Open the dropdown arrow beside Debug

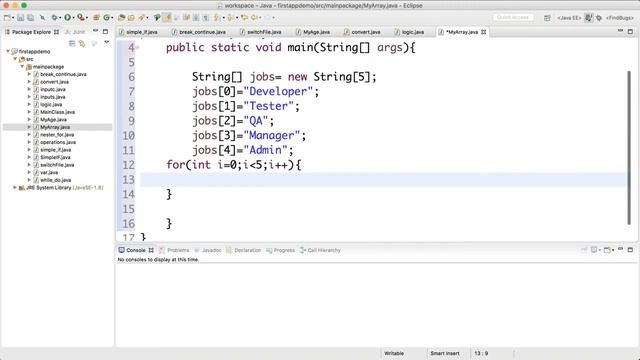click(60, 18)
